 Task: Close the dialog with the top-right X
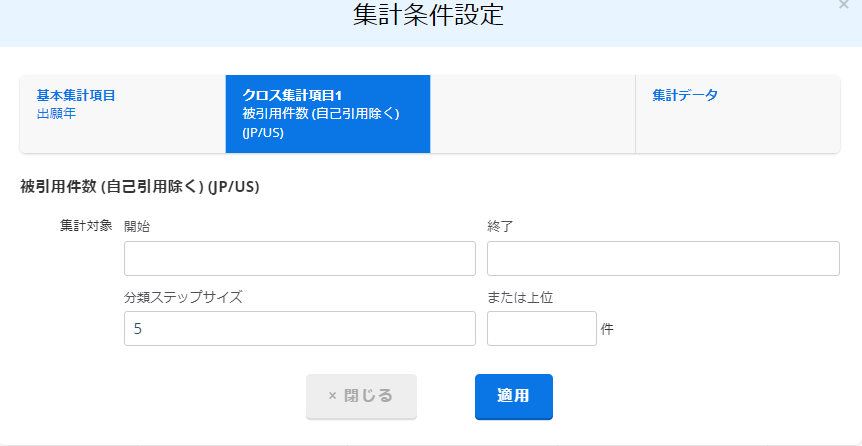click(x=844, y=5)
